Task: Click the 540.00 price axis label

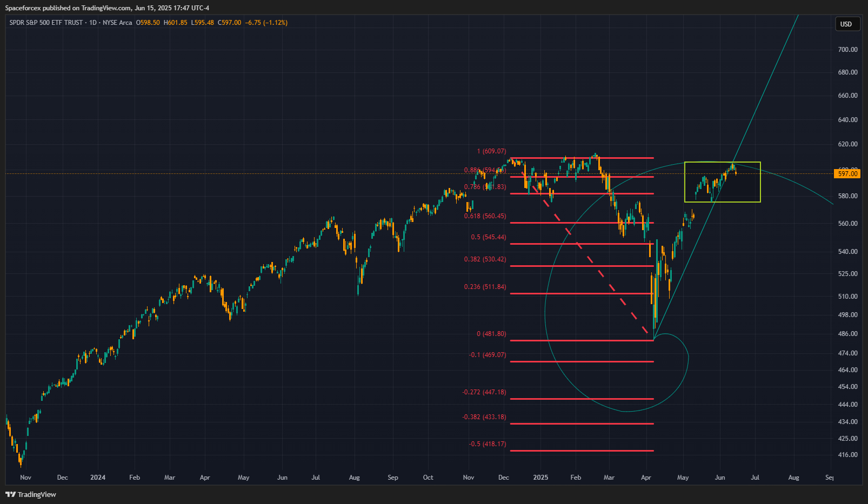Action: (x=847, y=251)
